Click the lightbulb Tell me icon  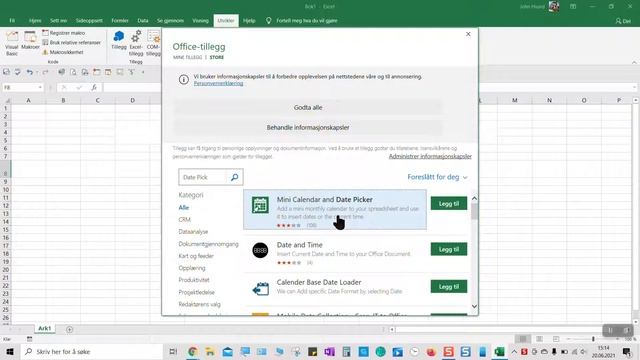268,20
